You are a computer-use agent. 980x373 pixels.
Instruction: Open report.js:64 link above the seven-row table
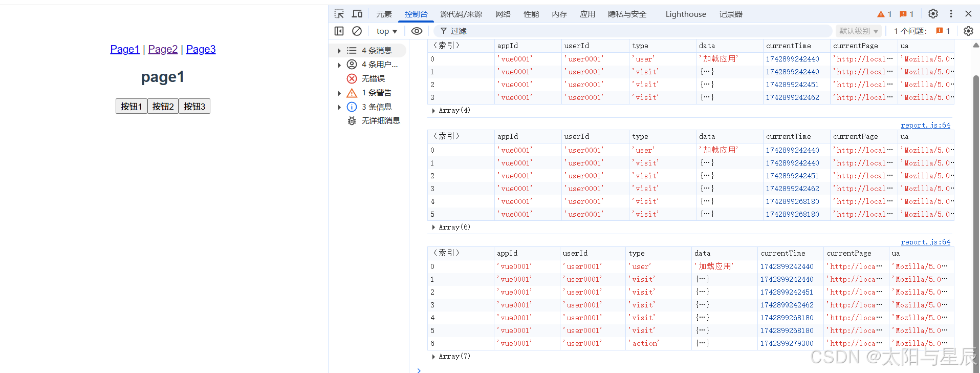tap(925, 242)
